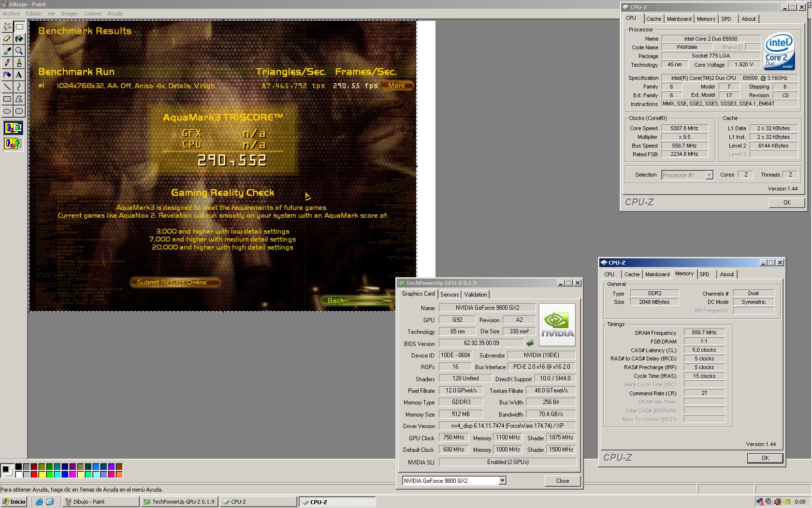
Task: Click the More button in AquaMark results
Action: pos(397,86)
